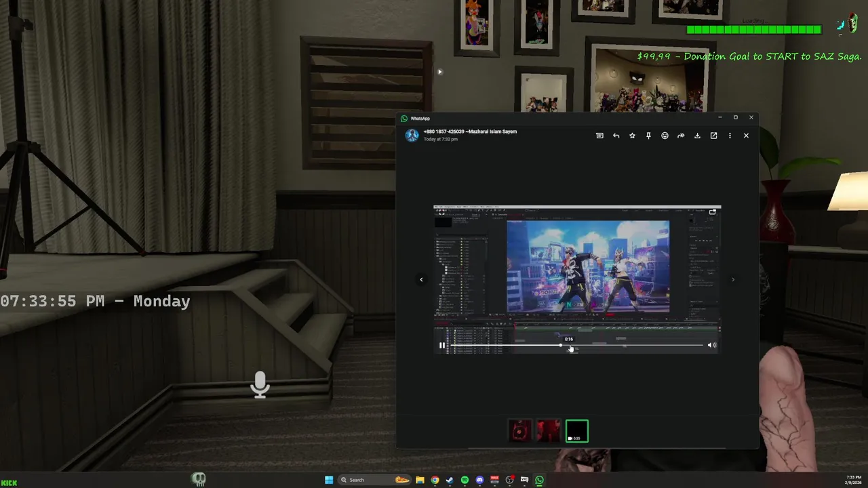This screenshot has width=868, height=488.
Task: Pause the playing video
Action: click(442, 346)
